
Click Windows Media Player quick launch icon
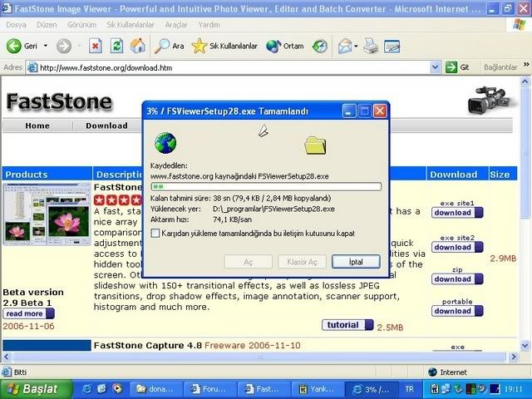(117, 388)
